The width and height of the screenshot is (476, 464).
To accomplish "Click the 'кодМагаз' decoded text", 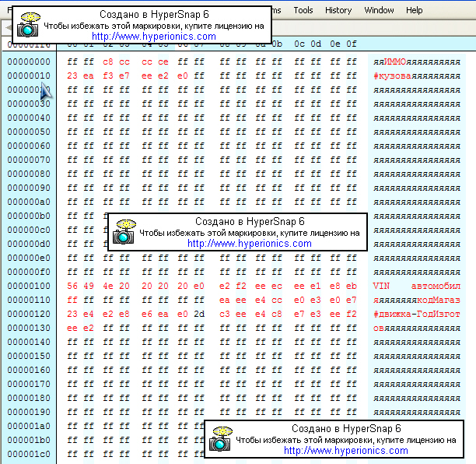I will click(439, 300).
